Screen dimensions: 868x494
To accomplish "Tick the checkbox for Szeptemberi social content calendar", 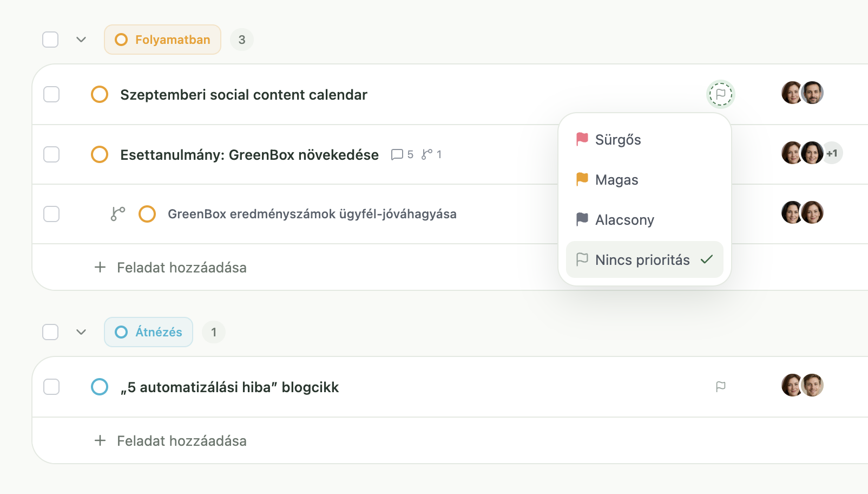I will click(x=51, y=94).
